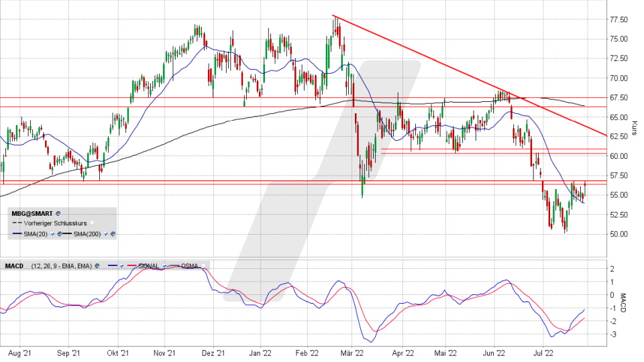This screenshot has height=362, width=644.
Task: Click the 60.00 price axis label
Action: [x=619, y=156]
